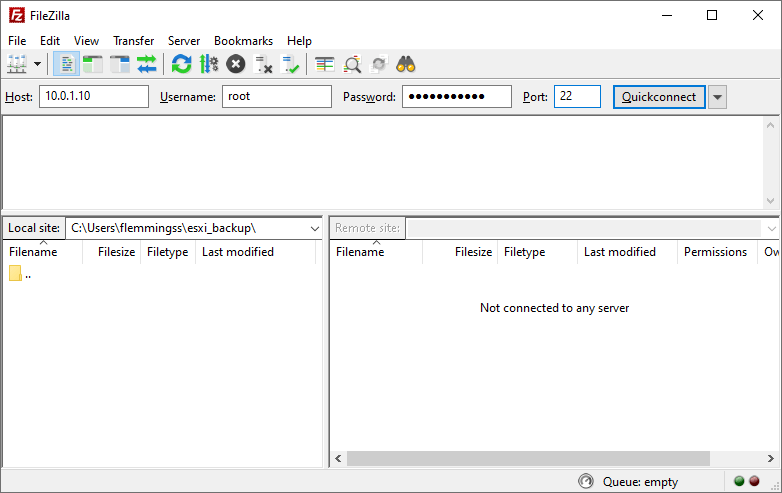Sort local files by Filename column
This screenshot has width=782, height=493.
[42, 252]
